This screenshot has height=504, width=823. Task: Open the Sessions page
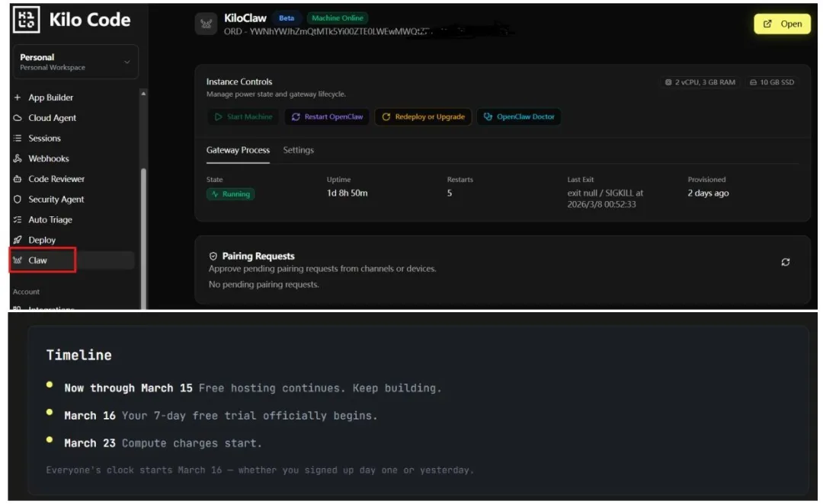44,139
